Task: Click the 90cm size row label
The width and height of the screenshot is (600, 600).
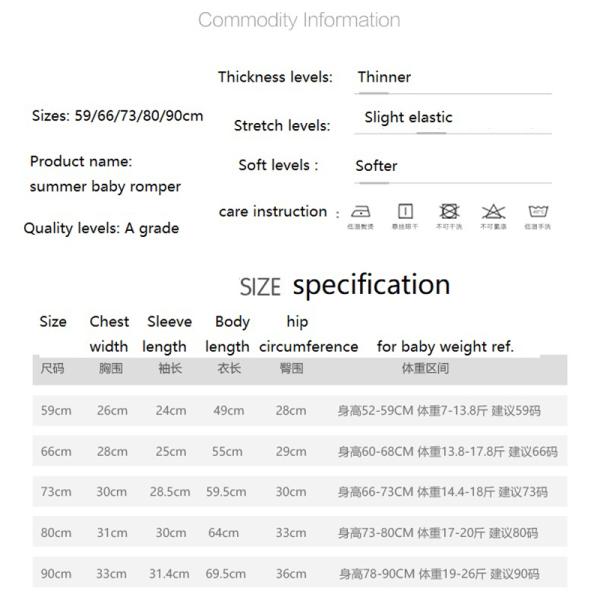Action: tap(56, 574)
